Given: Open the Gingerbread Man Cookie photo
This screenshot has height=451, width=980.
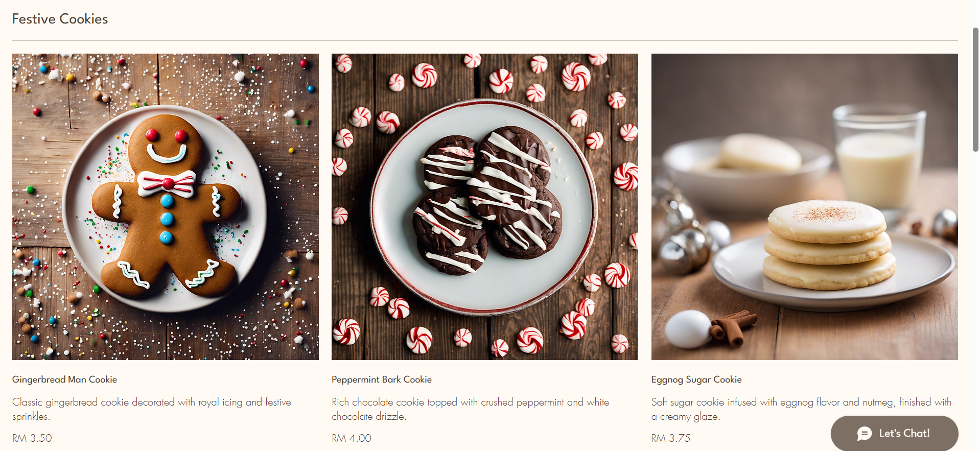Looking at the screenshot, I should pos(166,207).
